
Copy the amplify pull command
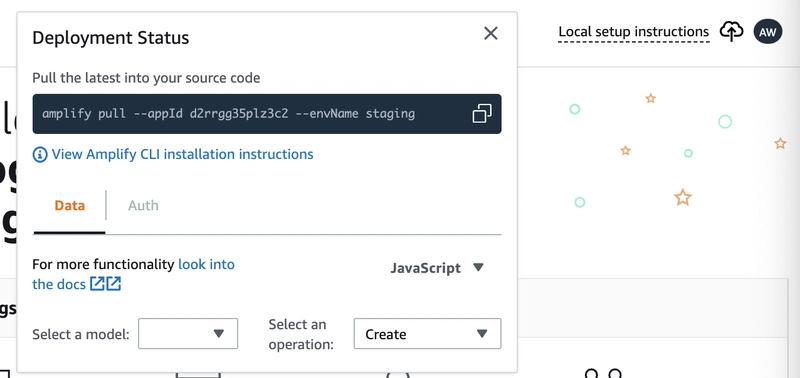482,113
